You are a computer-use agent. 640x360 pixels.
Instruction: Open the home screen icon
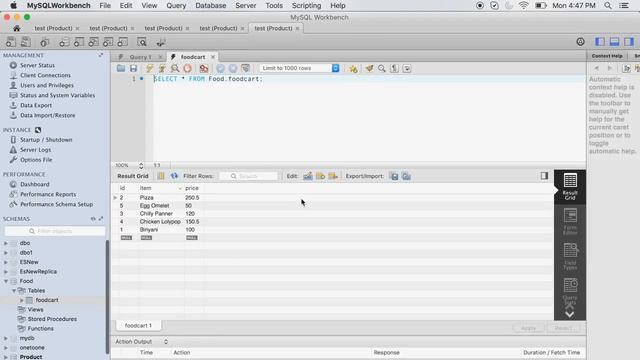[x=16, y=29]
